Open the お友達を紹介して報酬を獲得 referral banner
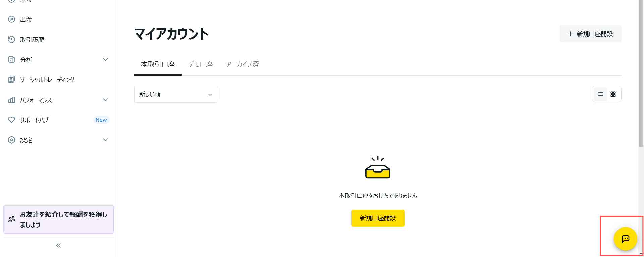 [58, 219]
